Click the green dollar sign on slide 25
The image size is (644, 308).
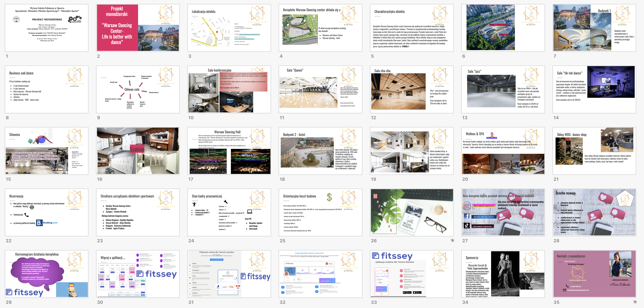[329, 197]
